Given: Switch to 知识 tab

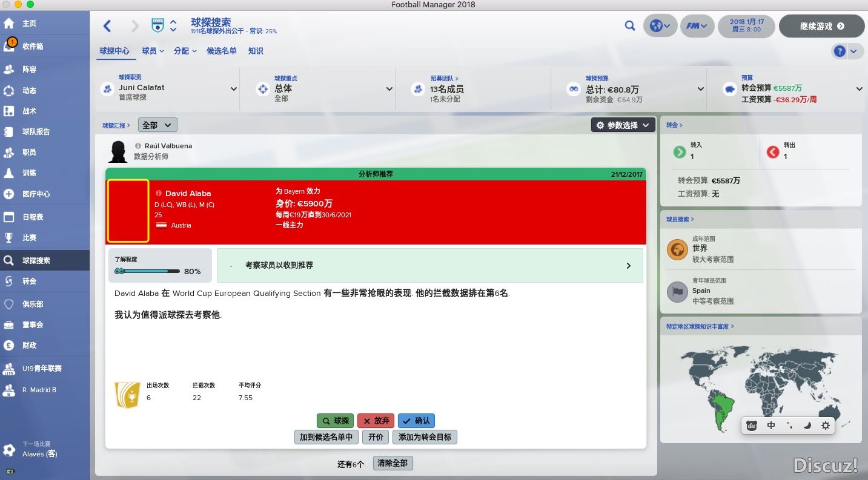Looking at the screenshot, I should [256, 51].
